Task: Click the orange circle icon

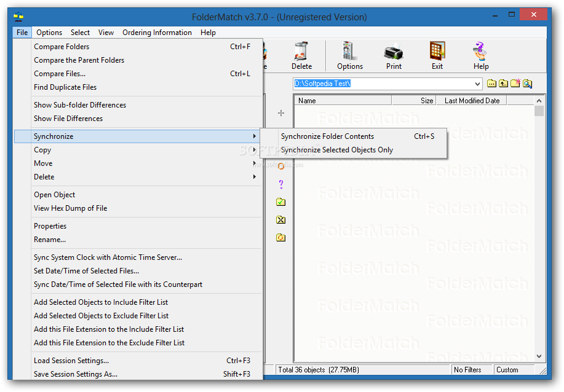Action: click(x=281, y=167)
